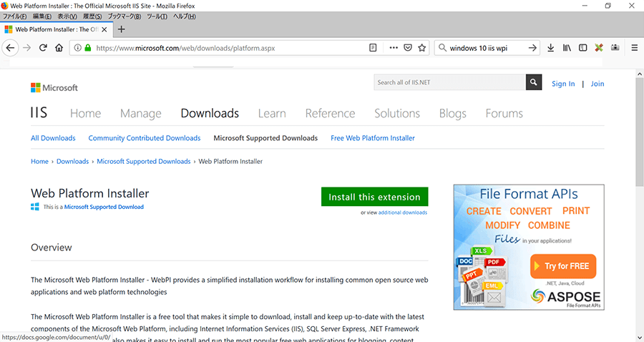Image resolution: width=644 pixels, height=342 pixels.
Task: Click 'Microsoft Supported Download' link under title
Action: tap(104, 207)
